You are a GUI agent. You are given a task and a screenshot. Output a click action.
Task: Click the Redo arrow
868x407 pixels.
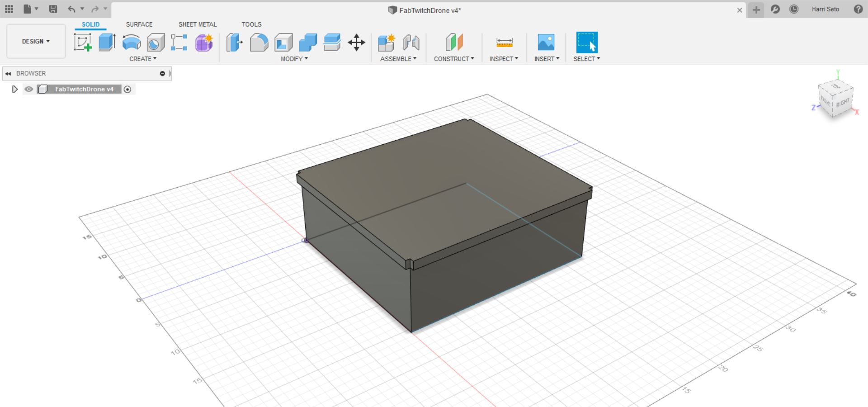tap(95, 9)
